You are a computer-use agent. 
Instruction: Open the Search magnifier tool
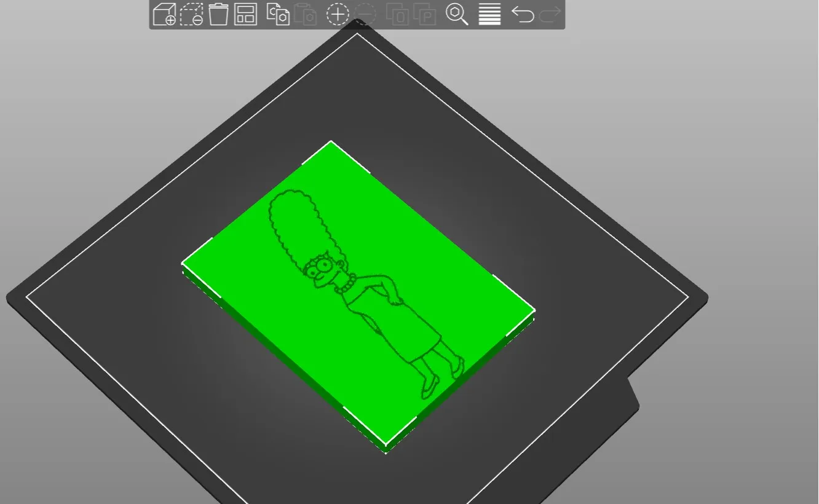457,14
